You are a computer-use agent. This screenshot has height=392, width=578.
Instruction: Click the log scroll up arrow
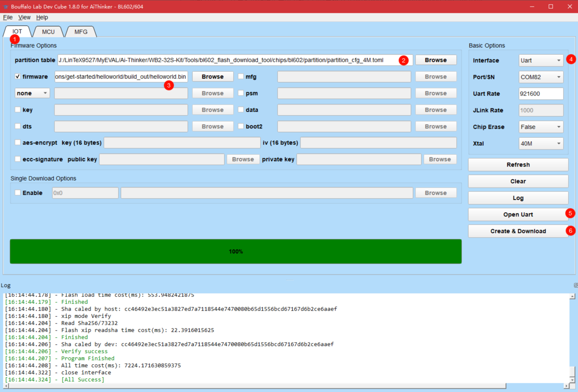click(x=572, y=296)
